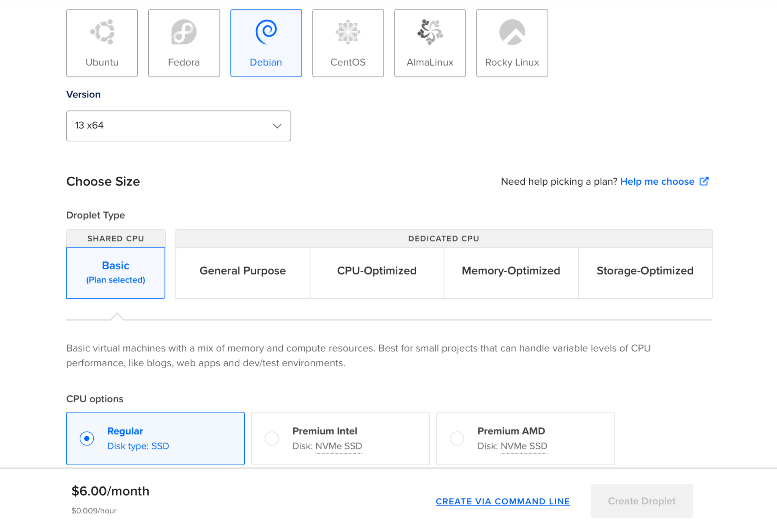Click Create via Command Line link

[503, 501]
